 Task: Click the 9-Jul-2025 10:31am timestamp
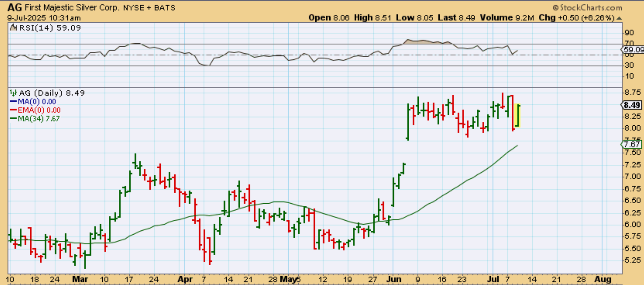[x=44, y=18]
